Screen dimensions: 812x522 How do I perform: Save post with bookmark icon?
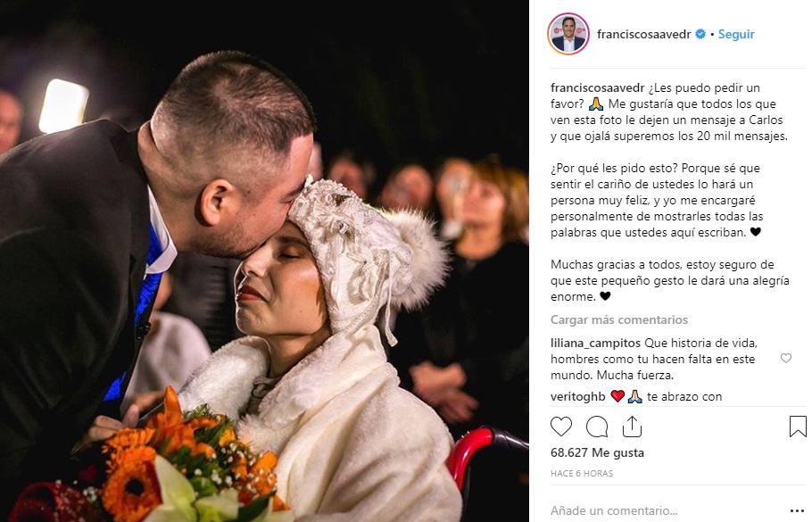798,427
